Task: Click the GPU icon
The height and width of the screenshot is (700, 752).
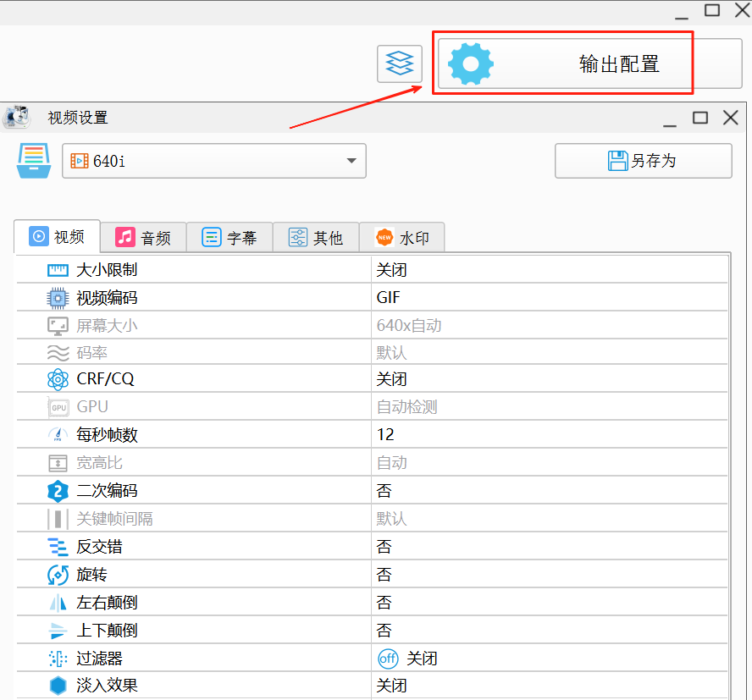Action: 59,407
